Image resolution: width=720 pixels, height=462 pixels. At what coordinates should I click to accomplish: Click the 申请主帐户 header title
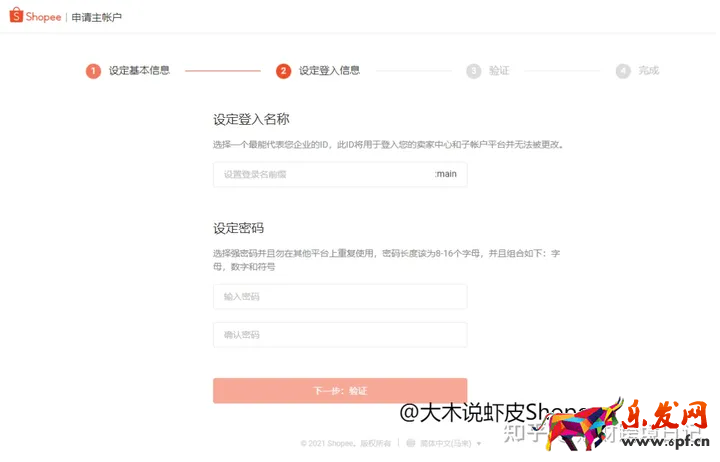(96, 17)
